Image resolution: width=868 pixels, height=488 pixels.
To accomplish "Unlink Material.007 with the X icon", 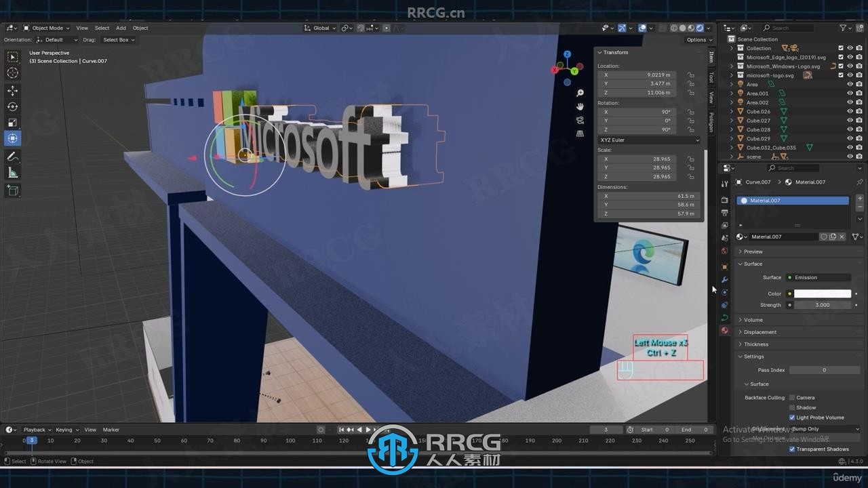I will tap(842, 237).
